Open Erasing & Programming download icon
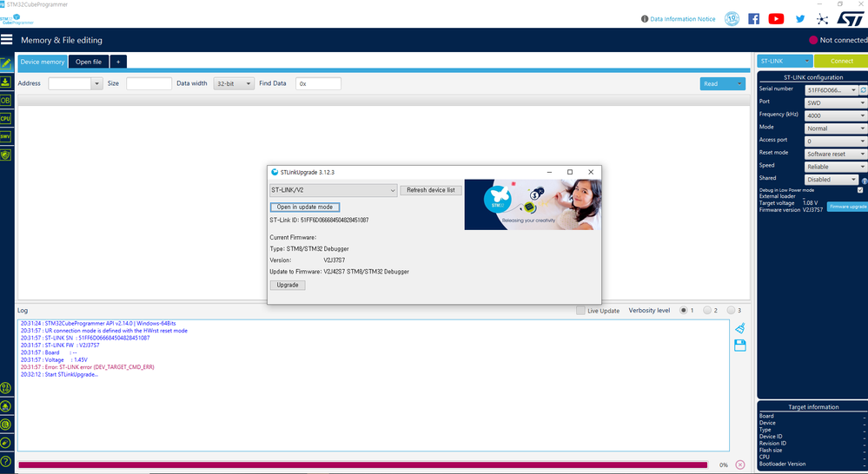This screenshot has height=474, width=868. pos(5,82)
